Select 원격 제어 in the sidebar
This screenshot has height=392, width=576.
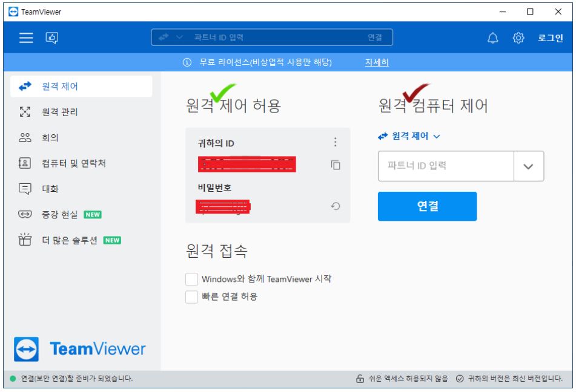tap(81, 87)
